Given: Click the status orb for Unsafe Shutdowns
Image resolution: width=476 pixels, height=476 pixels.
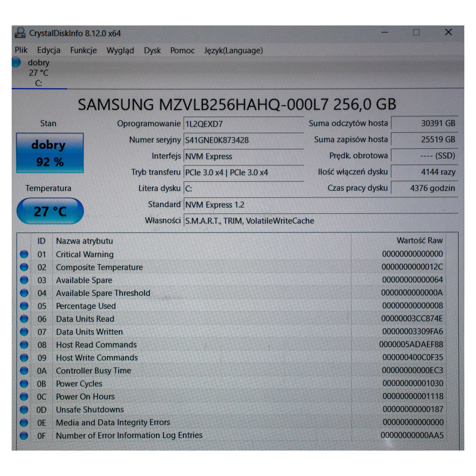Looking at the screenshot, I should pos(24,409).
